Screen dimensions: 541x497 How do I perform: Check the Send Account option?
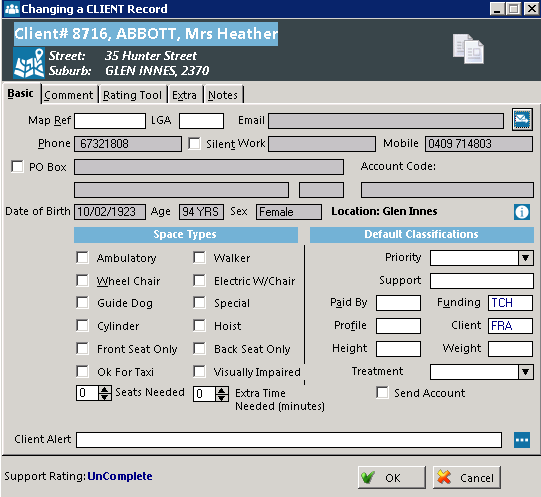coord(382,392)
